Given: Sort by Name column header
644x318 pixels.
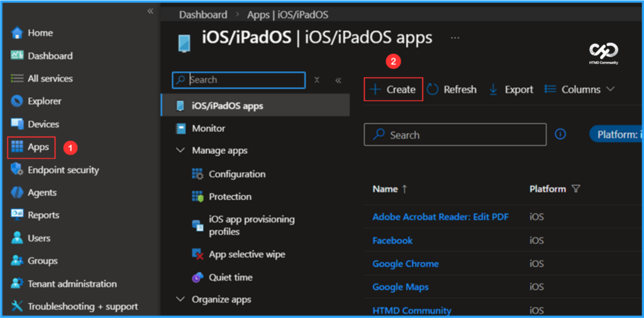Looking at the screenshot, I should tap(390, 189).
